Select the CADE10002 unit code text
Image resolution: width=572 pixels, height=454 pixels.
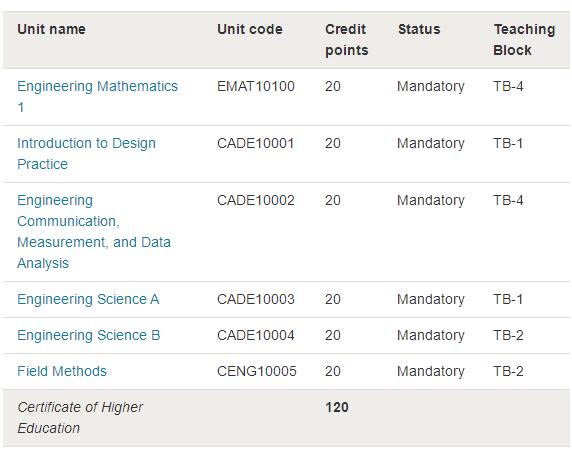[256, 200]
